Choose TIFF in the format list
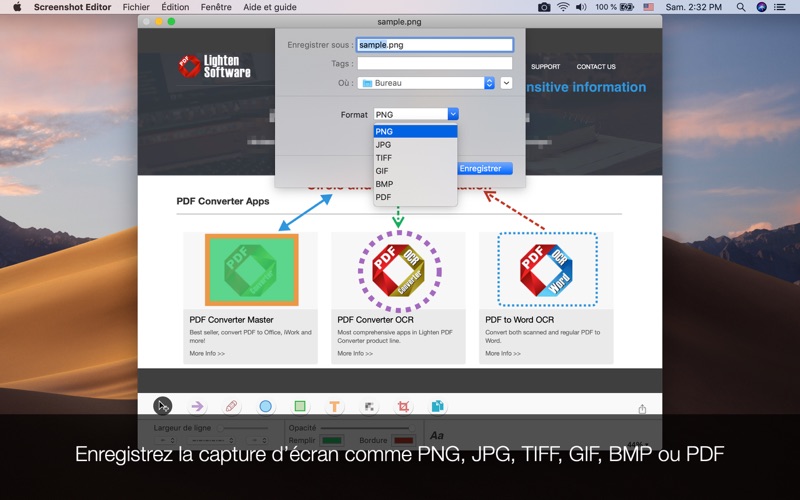This screenshot has width=800, height=500. (x=415, y=158)
